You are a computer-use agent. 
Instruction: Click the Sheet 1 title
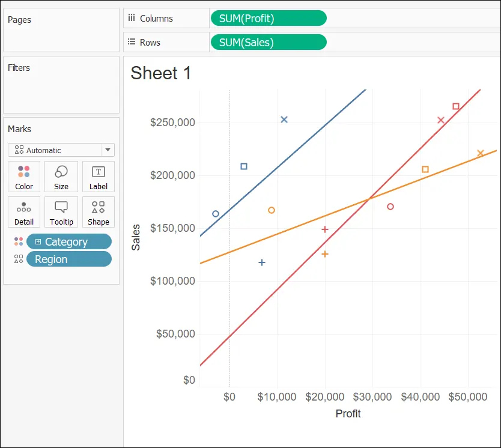pyautogui.click(x=161, y=73)
